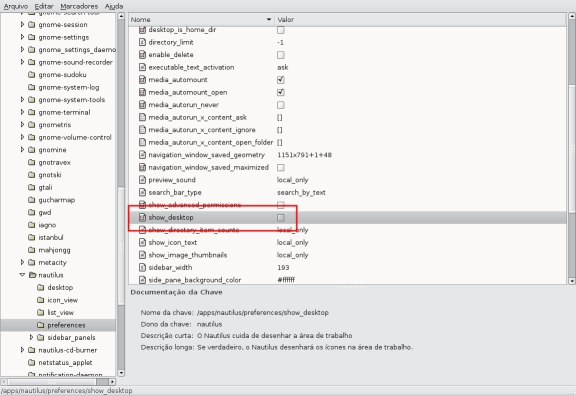The image size is (576, 396).
Task: Click the search_bar_type key icon
Action: tap(142, 192)
